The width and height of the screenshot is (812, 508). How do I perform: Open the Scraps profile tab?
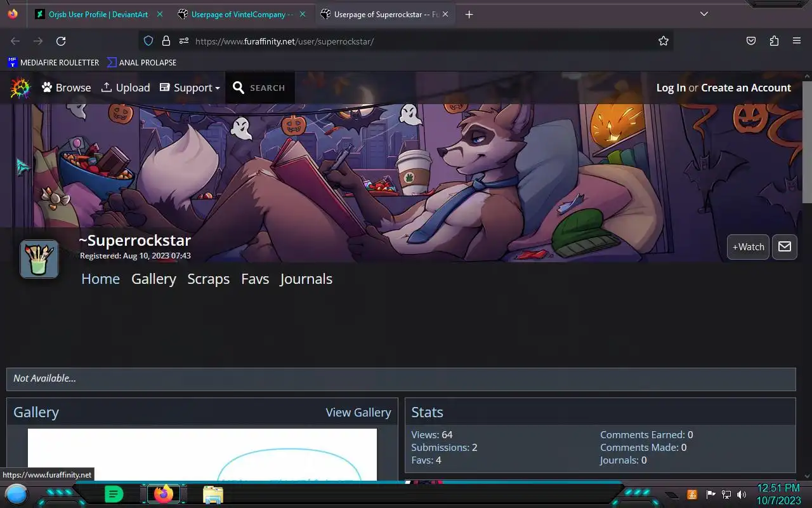208,279
